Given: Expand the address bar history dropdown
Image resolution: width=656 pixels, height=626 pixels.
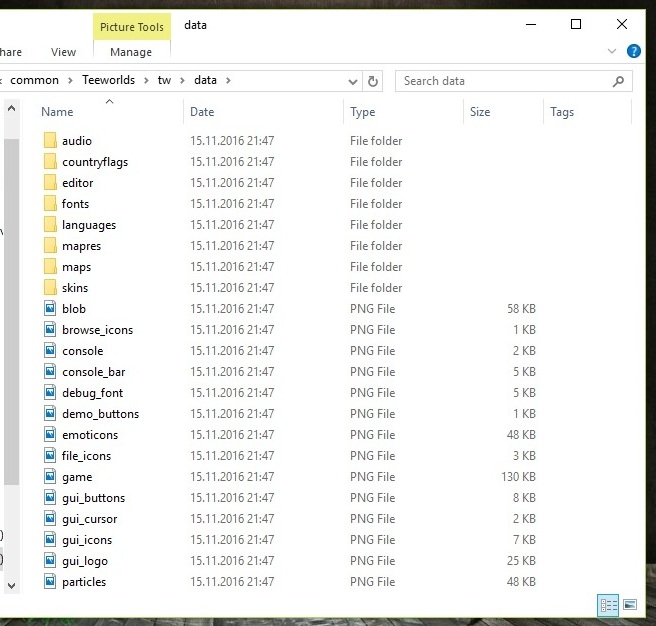Looking at the screenshot, I should (x=353, y=81).
